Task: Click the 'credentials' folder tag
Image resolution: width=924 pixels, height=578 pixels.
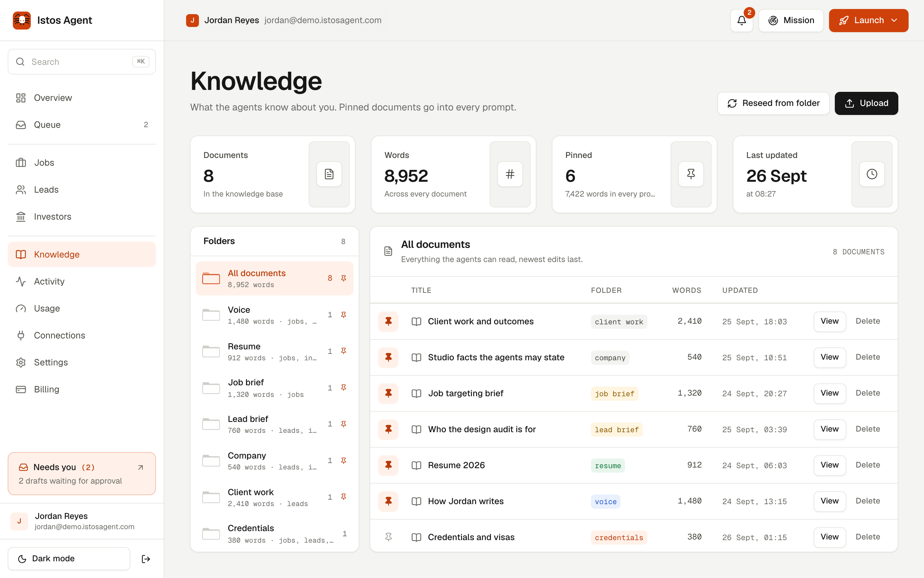Action: 619,538
